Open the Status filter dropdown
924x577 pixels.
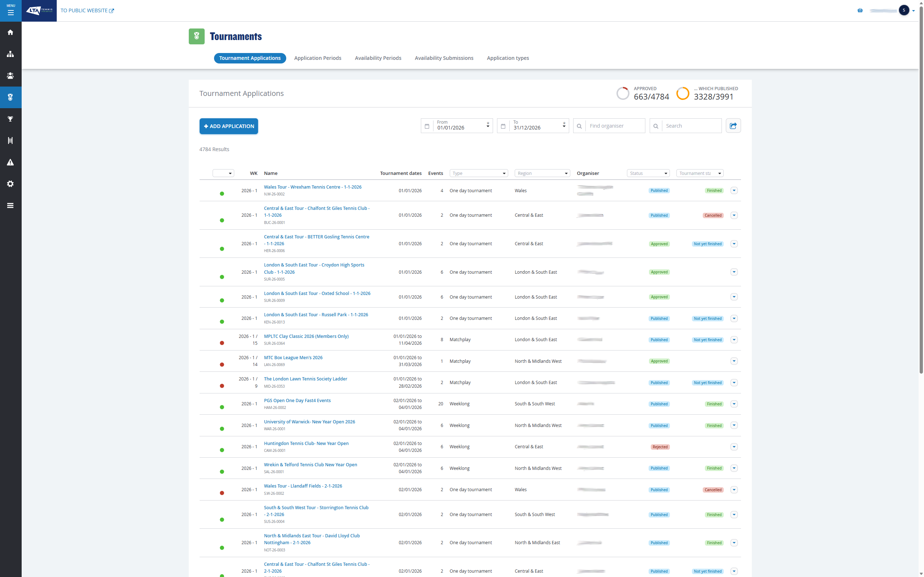tap(648, 173)
